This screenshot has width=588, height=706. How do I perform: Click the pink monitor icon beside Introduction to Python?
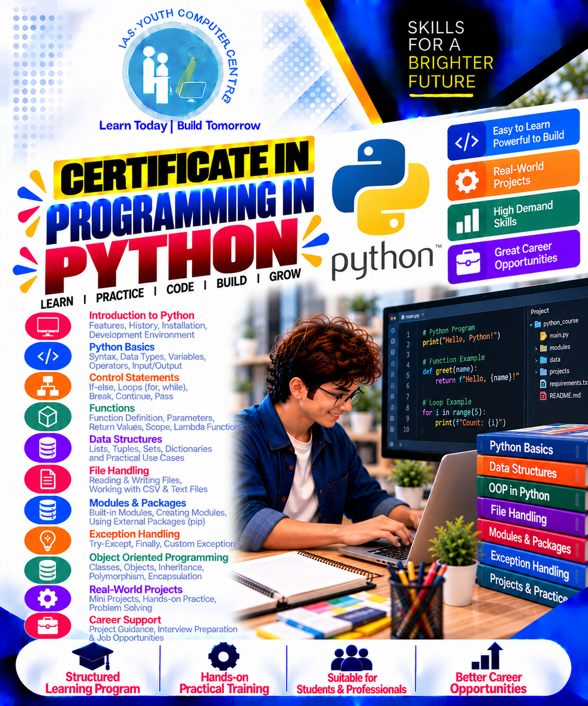pyautogui.click(x=48, y=326)
